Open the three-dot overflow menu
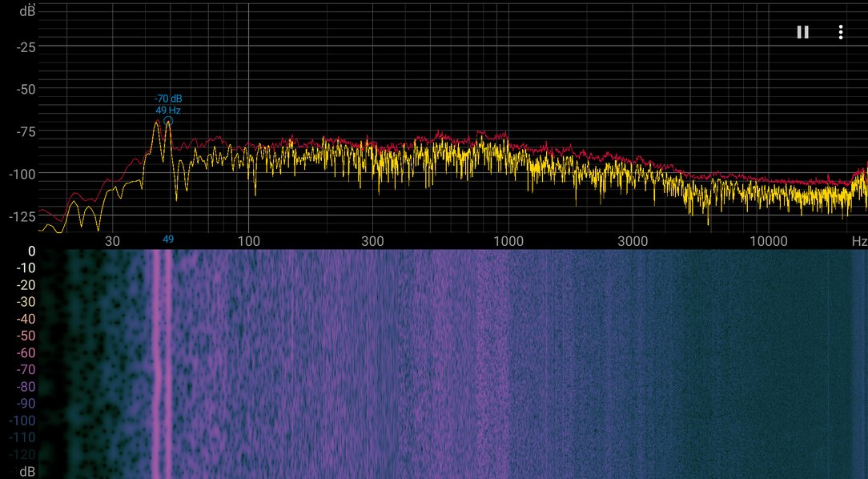The image size is (868, 479). 840,32
